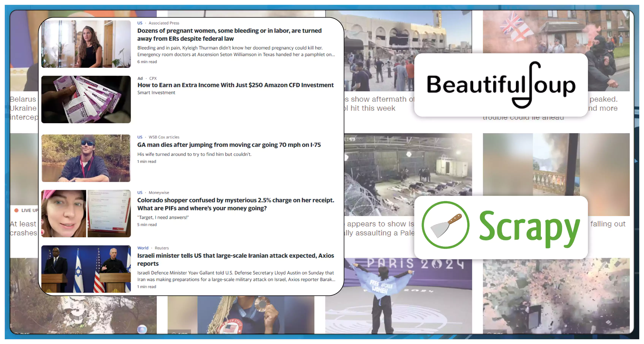Image resolution: width=644 pixels, height=344 pixels.
Task: Open the GA man I-75 article headline
Action: coord(229,145)
